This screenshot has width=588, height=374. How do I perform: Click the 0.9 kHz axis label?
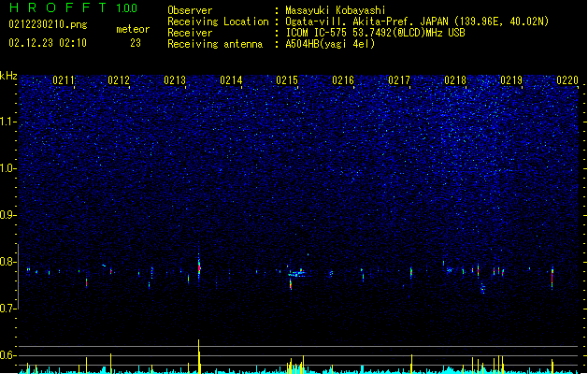[x=8, y=215]
